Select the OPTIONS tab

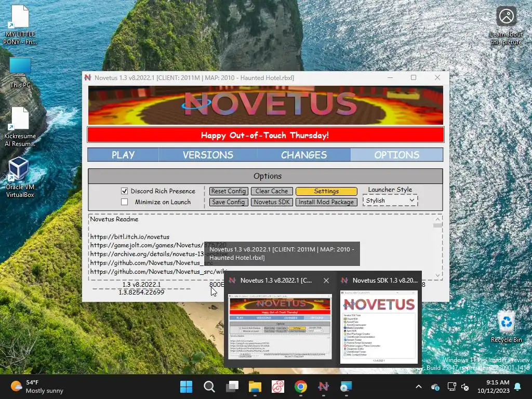click(396, 155)
